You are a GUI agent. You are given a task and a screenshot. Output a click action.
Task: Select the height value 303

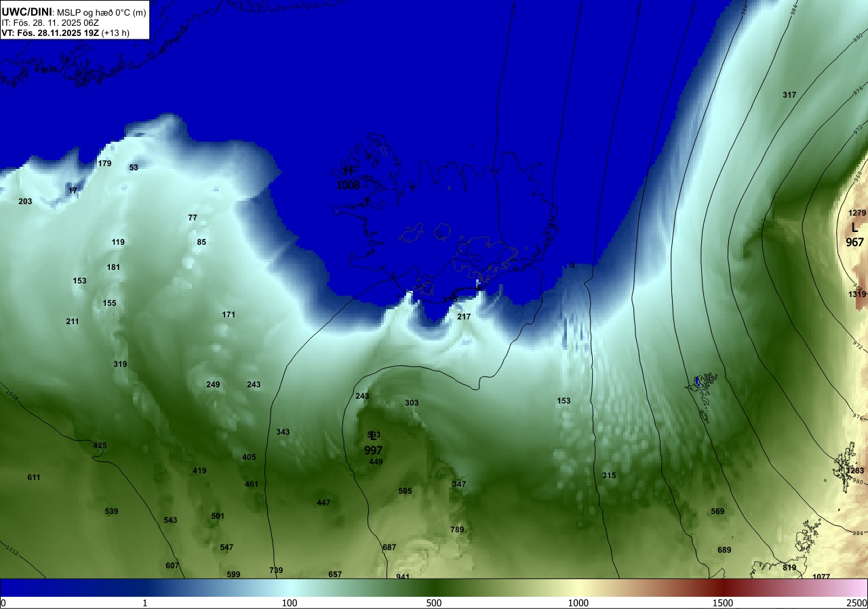(x=412, y=403)
